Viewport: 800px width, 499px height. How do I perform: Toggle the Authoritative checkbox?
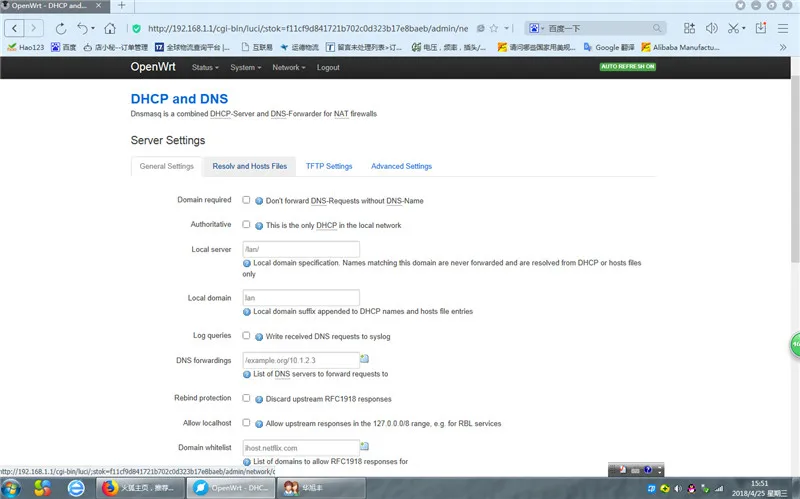[x=246, y=224]
